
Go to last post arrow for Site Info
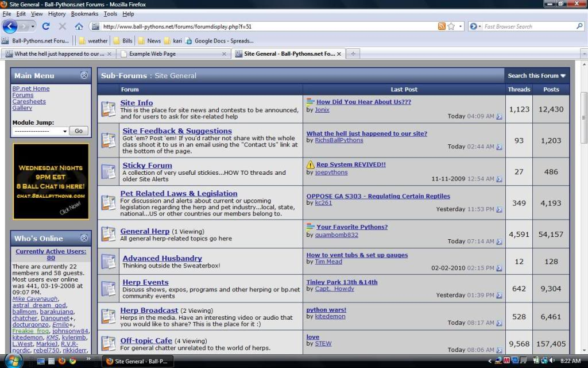(x=499, y=116)
